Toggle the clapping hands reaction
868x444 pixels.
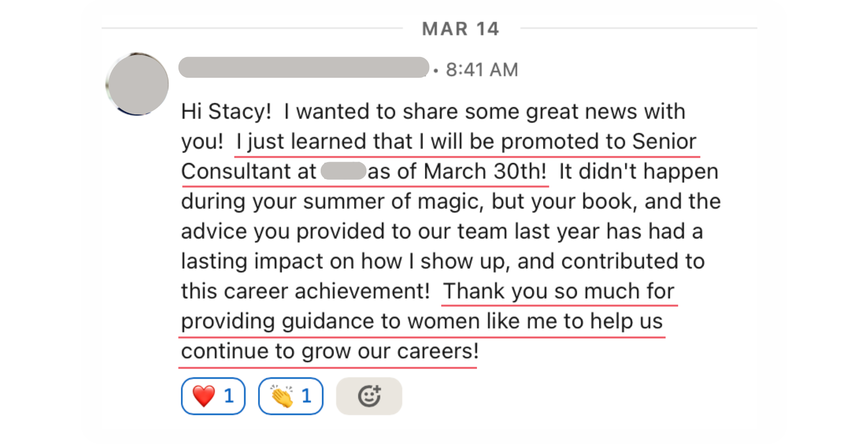290,396
